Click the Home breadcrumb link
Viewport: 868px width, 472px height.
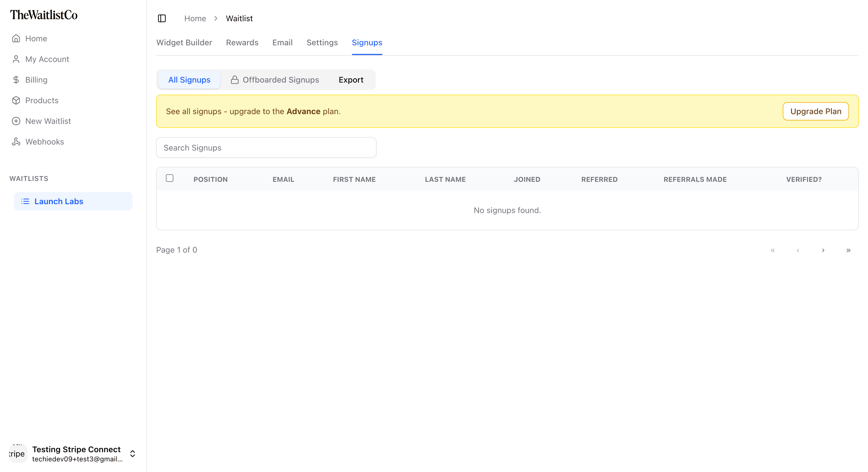point(195,19)
